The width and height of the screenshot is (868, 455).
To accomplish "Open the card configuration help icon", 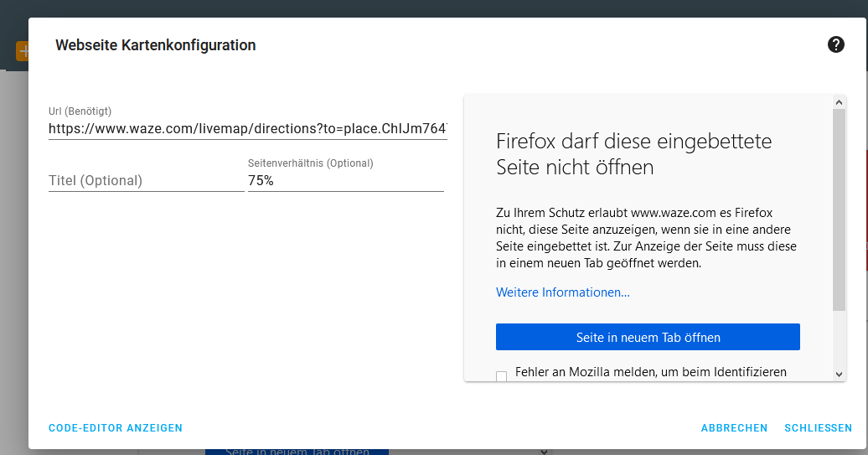I will 835,44.
